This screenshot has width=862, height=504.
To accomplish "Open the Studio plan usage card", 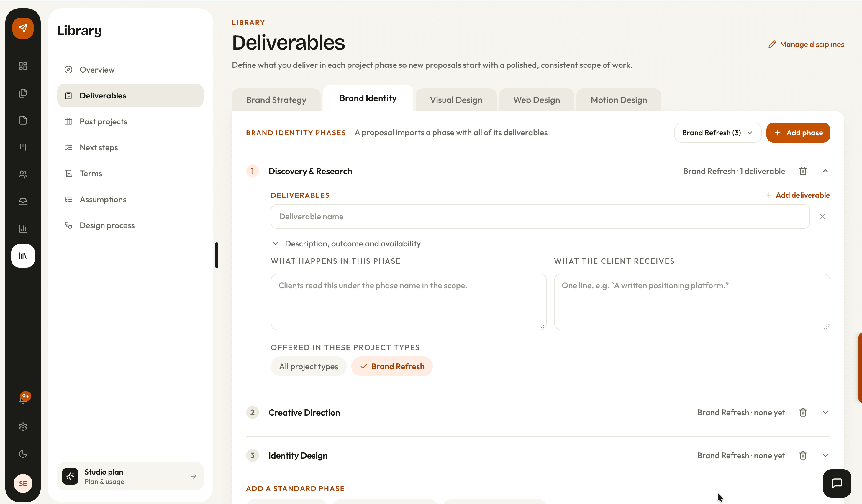I will coord(130,476).
